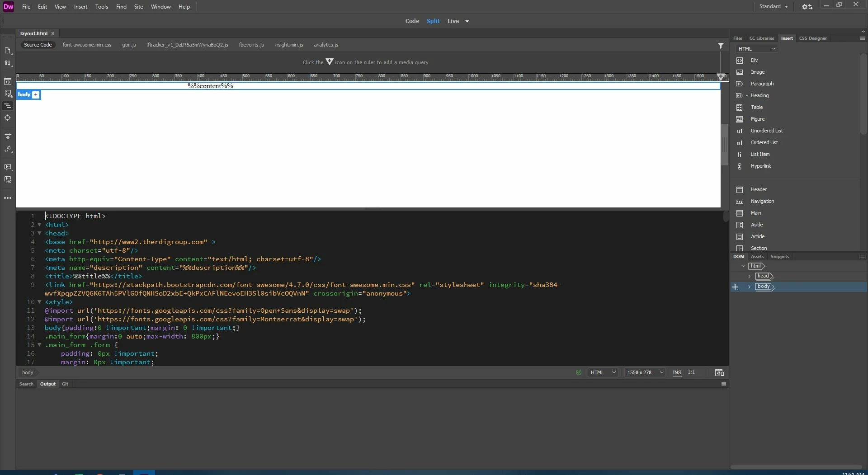
Task: Insert an Image element
Action: pyautogui.click(x=757, y=72)
